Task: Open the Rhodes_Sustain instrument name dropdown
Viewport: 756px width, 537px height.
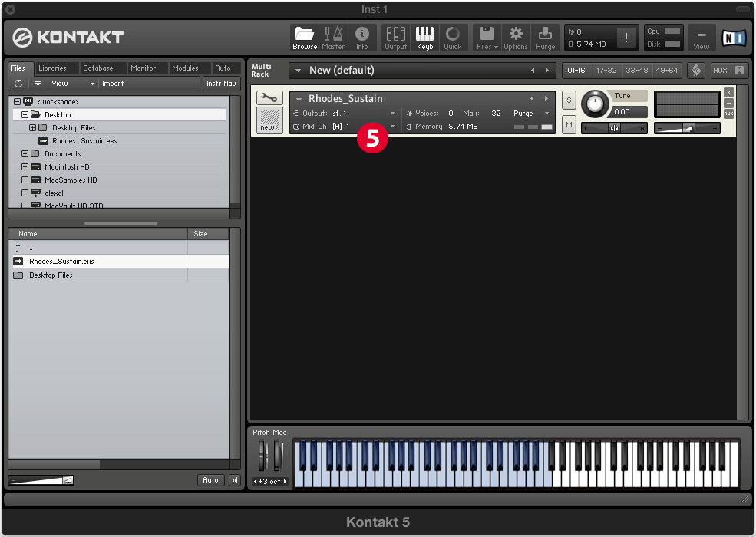Action: tap(299, 99)
